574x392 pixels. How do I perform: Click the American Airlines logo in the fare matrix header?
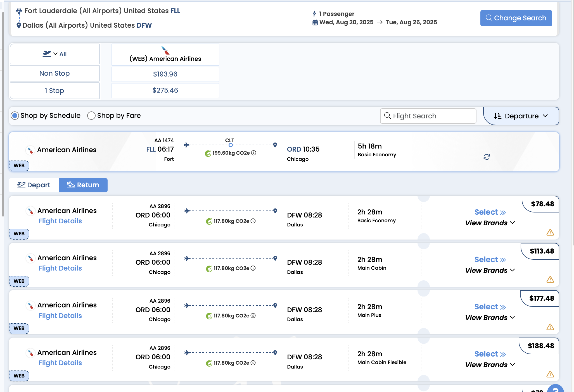[x=165, y=51]
